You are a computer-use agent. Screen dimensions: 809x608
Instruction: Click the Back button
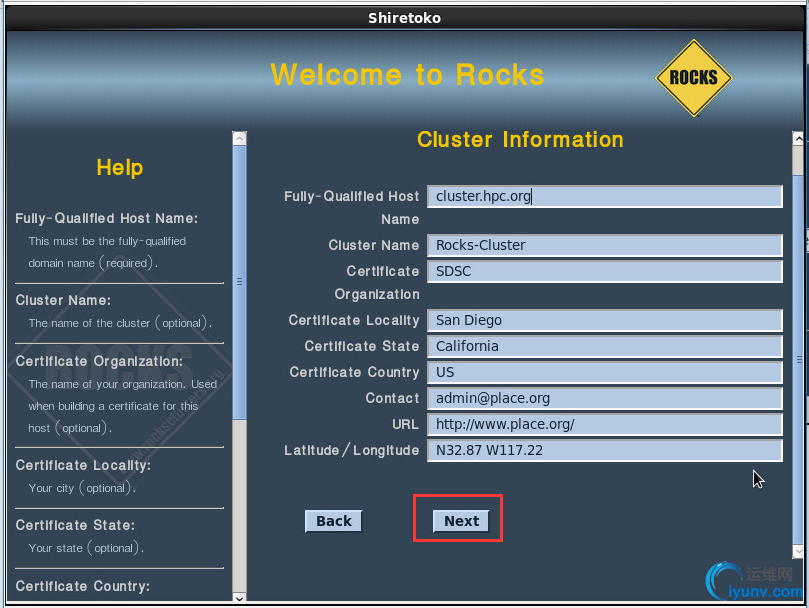[x=333, y=521]
